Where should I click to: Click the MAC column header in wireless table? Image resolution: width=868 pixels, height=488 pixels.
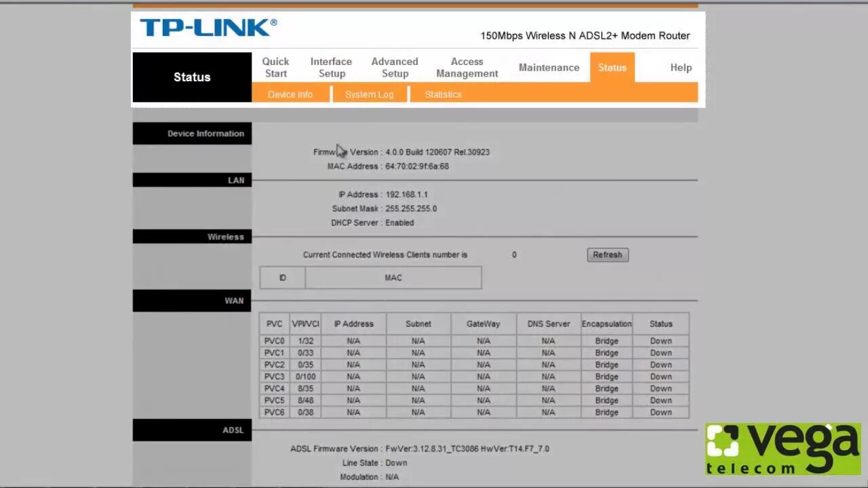393,278
